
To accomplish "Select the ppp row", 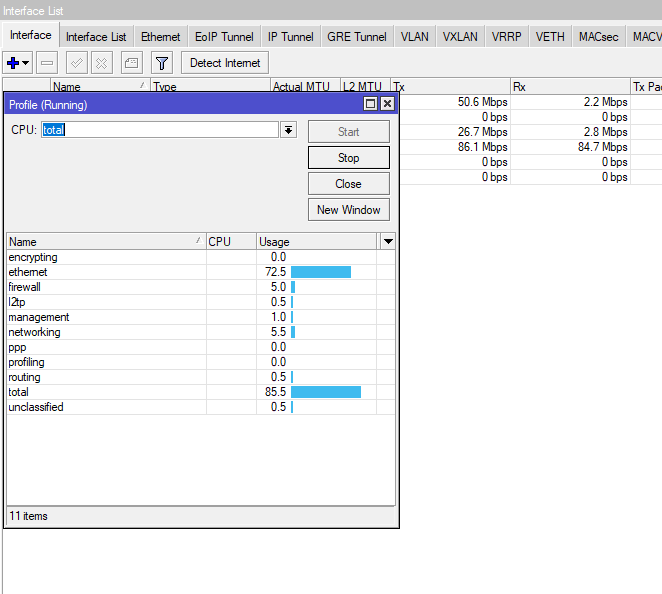I will (201, 347).
